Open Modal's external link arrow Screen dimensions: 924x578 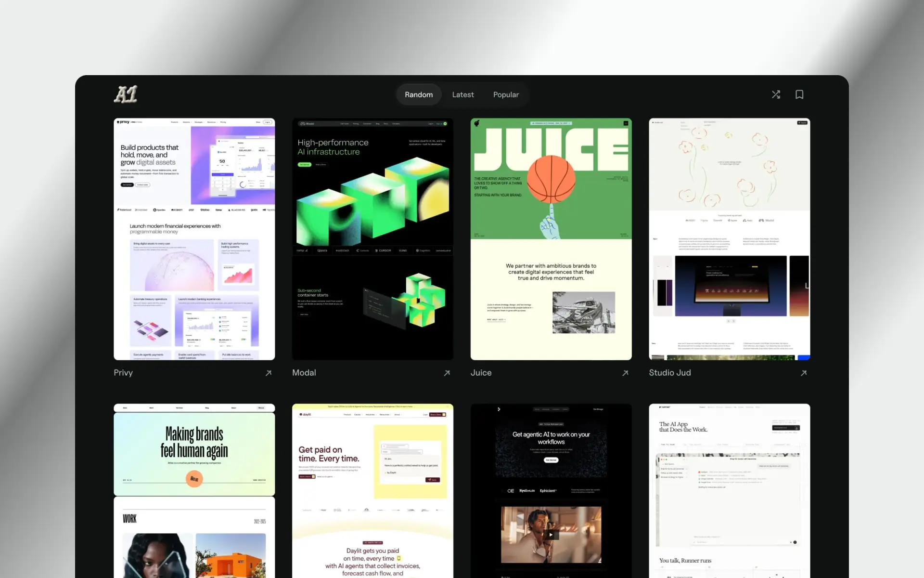click(x=447, y=373)
